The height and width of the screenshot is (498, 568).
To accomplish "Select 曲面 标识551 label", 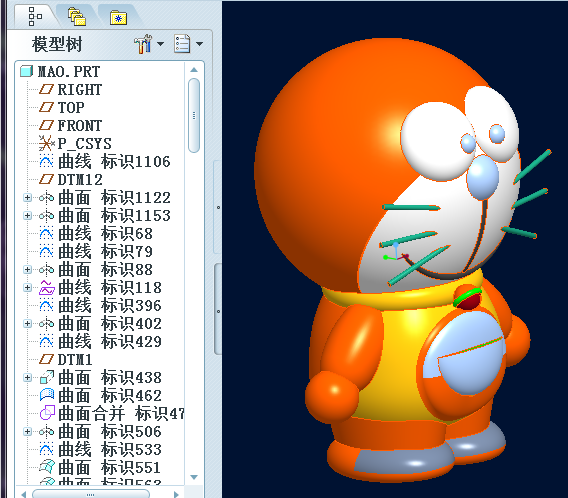I will [x=109, y=468].
